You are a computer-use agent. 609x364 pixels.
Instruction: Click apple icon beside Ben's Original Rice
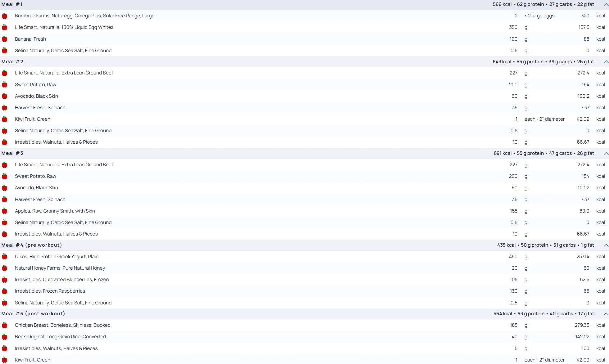(x=5, y=337)
